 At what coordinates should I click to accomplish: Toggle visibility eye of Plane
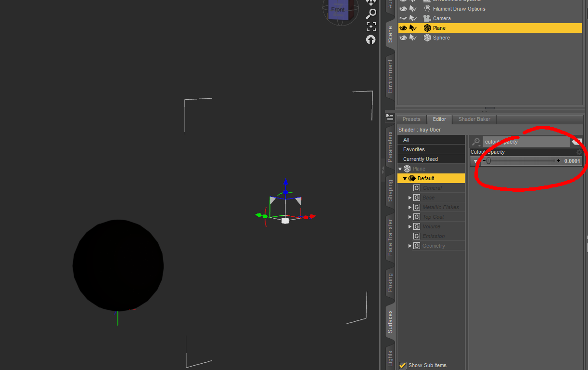pyautogui.click(x=403, y=28)
